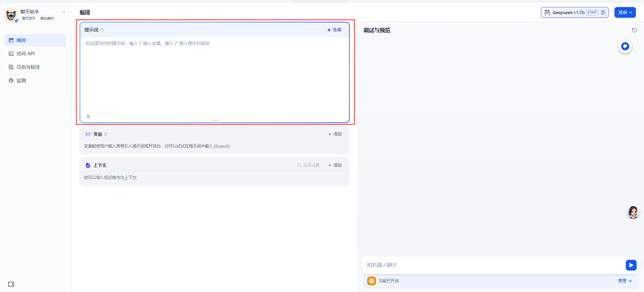Add a new variable with 添加
Image resolution: width=644 pixels, height=292 pixels.
pyautogui.click(x=335, y=134)
